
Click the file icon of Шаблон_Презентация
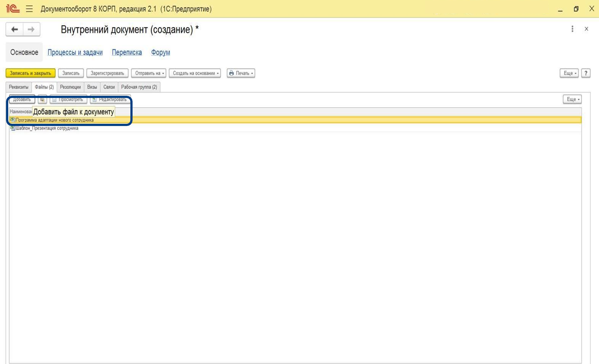coord(13,128)
